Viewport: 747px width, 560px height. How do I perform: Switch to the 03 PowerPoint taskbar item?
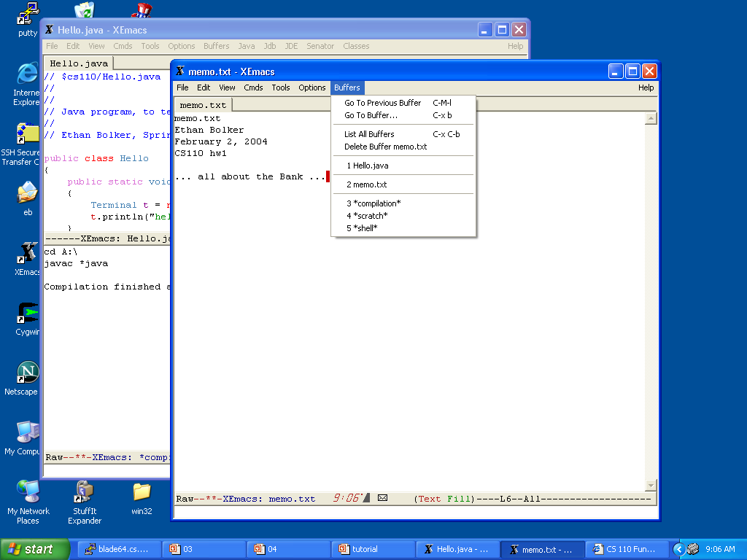(204, 549)
